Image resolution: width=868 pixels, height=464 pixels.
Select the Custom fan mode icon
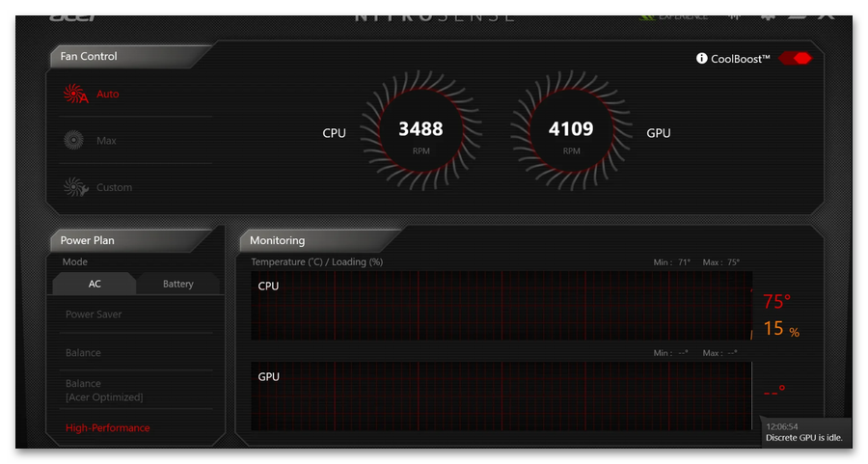click(75, 187)
